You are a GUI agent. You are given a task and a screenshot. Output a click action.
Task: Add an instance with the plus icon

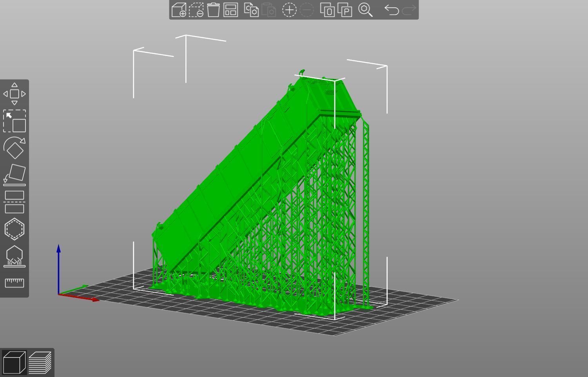pyautogui.click(x=289, y=10)
